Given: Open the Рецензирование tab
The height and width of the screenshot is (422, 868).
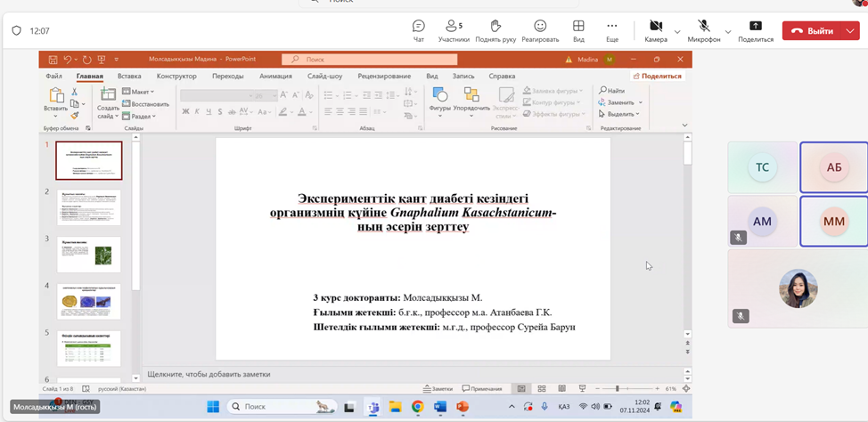Looking at the screenshot, I should pos(384,77).
